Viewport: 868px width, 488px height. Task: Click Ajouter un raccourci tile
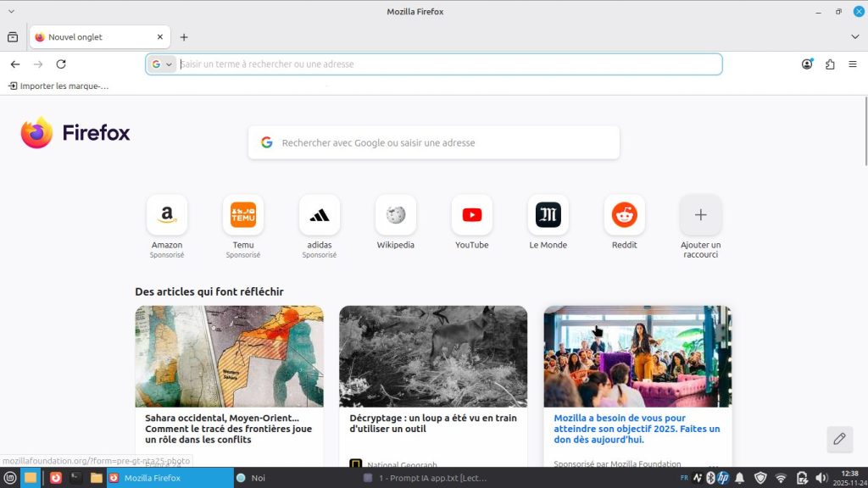(x=701, y=215)
